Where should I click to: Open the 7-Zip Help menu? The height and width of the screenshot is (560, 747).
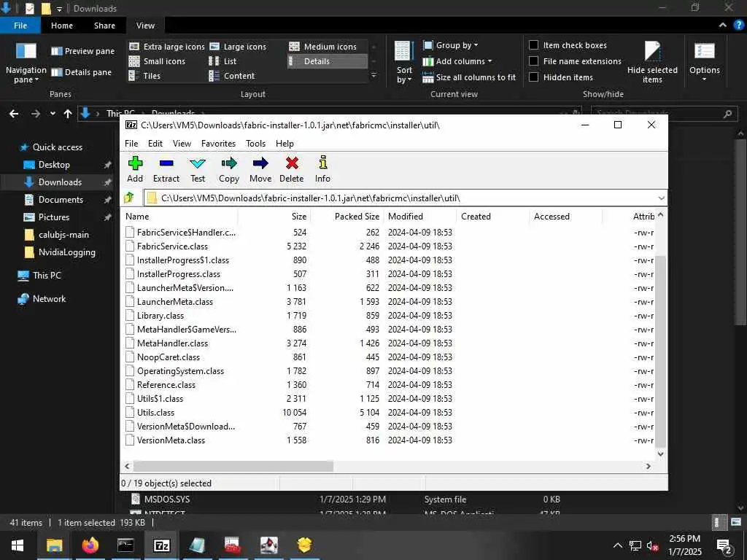click(x=285, y=144)
